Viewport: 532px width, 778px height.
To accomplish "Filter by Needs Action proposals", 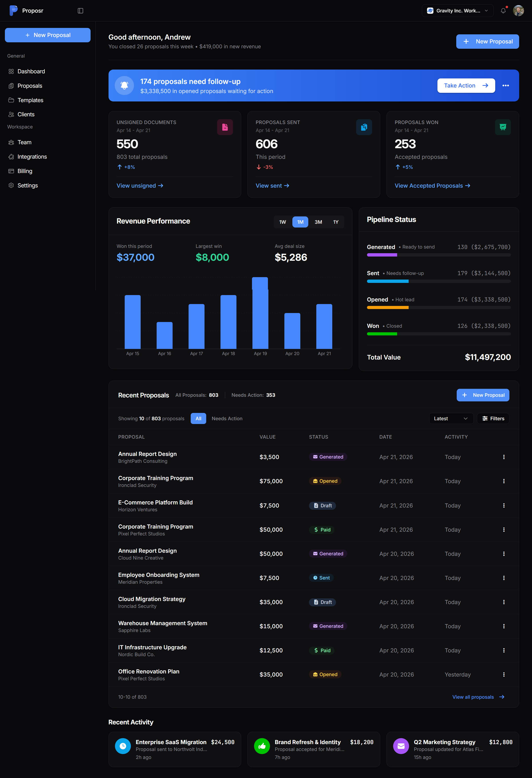I will click(227, 418).
